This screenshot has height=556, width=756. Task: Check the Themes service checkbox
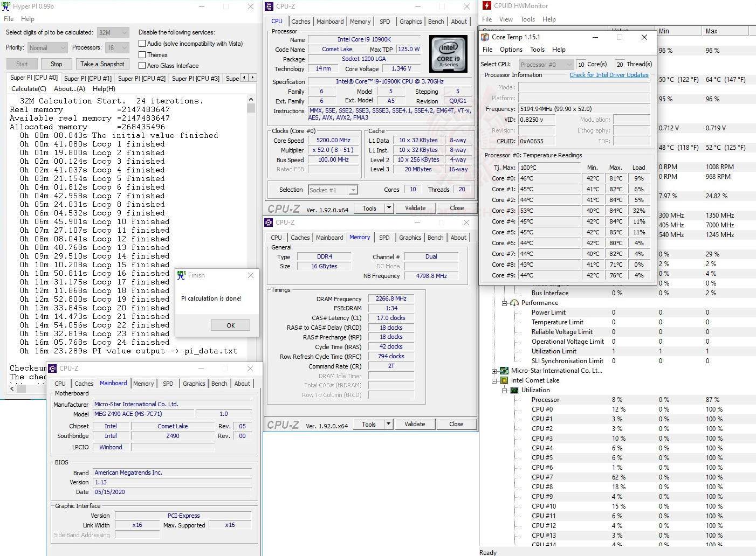point(142,54)
